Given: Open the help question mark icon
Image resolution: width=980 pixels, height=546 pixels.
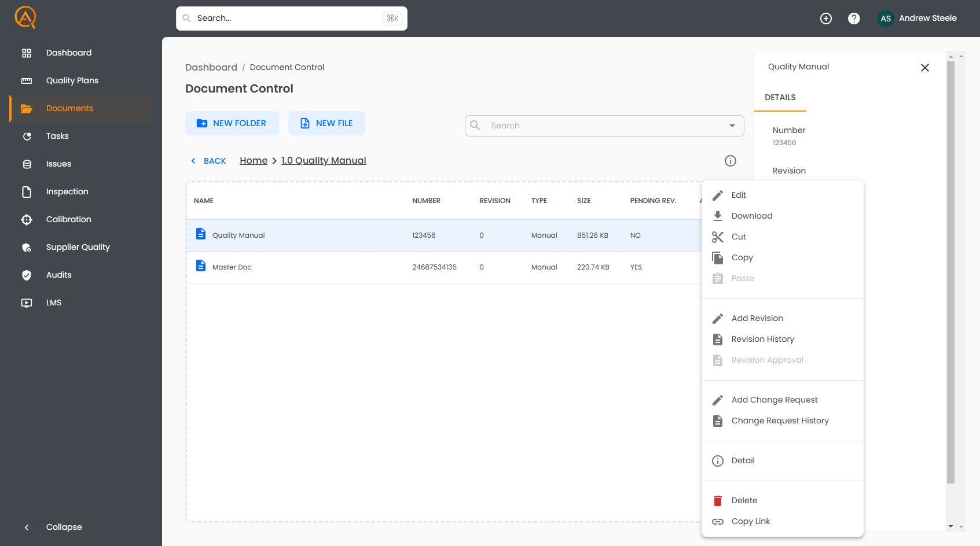Looking at the screenshot, I should pos(854,19).
